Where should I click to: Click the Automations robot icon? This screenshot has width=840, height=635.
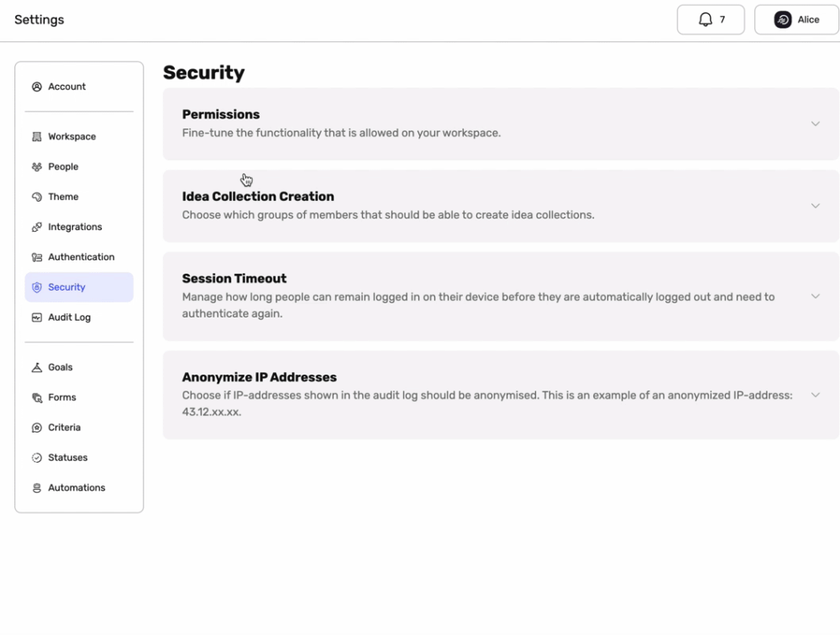(36, 488)
